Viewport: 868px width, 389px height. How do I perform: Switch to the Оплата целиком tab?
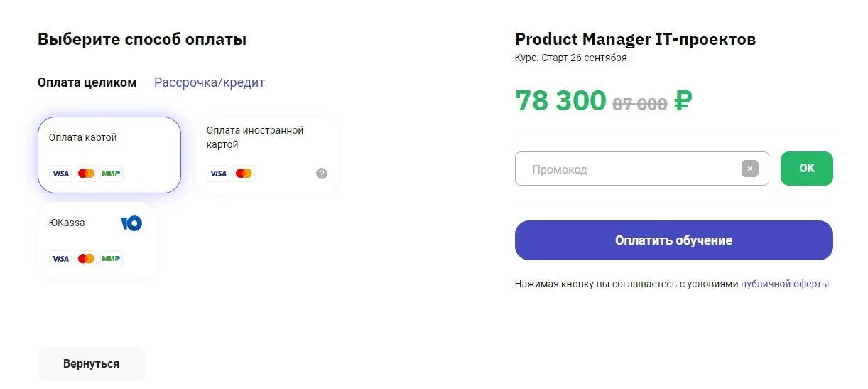click(87, 82)
